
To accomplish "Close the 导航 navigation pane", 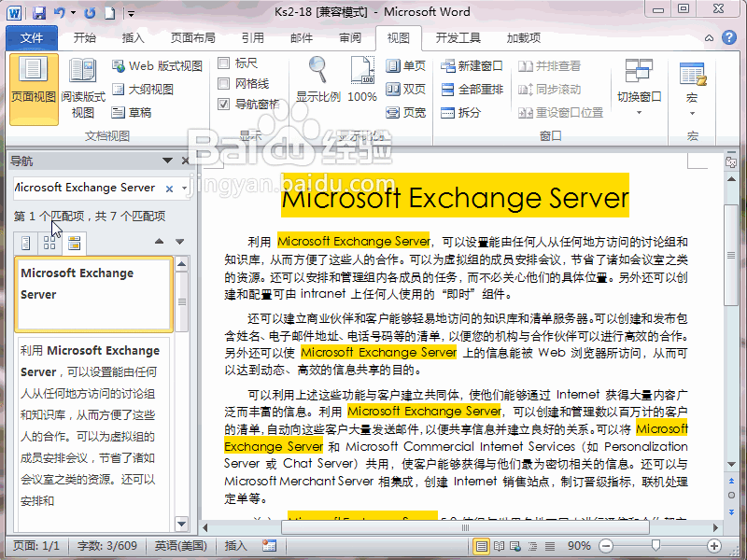I will pos(185,161).
